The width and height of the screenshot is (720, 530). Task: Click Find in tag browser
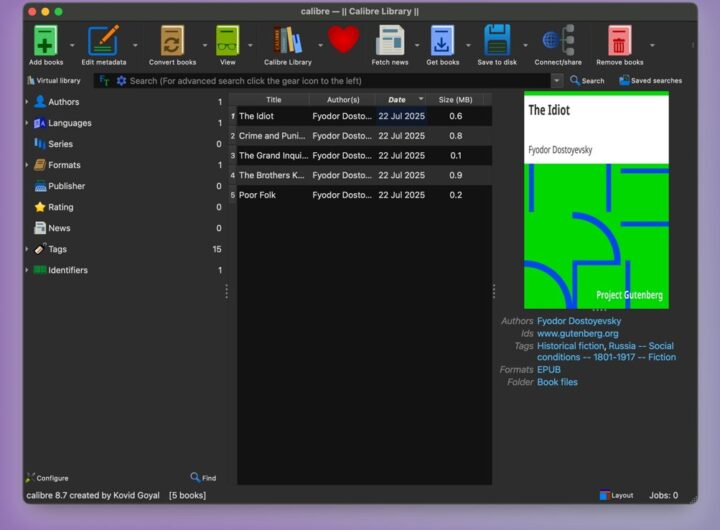pyautogui.click(x=203, y=478)
